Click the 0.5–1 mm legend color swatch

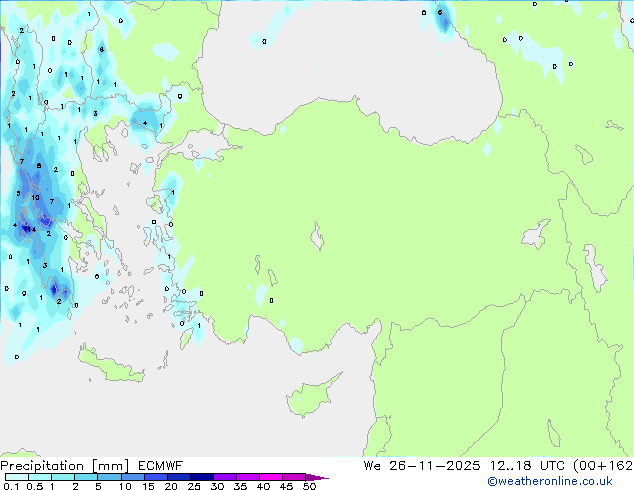point(40,477)
